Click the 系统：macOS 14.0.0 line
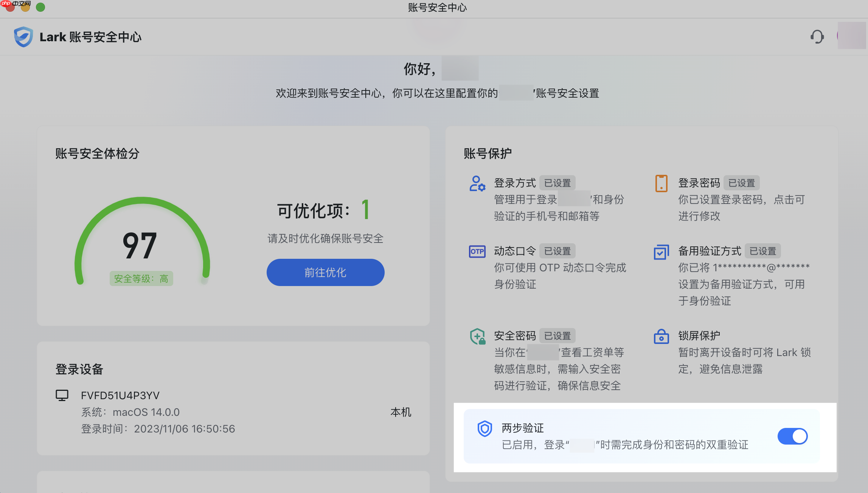The image size is (868, 493). (130, 412)
